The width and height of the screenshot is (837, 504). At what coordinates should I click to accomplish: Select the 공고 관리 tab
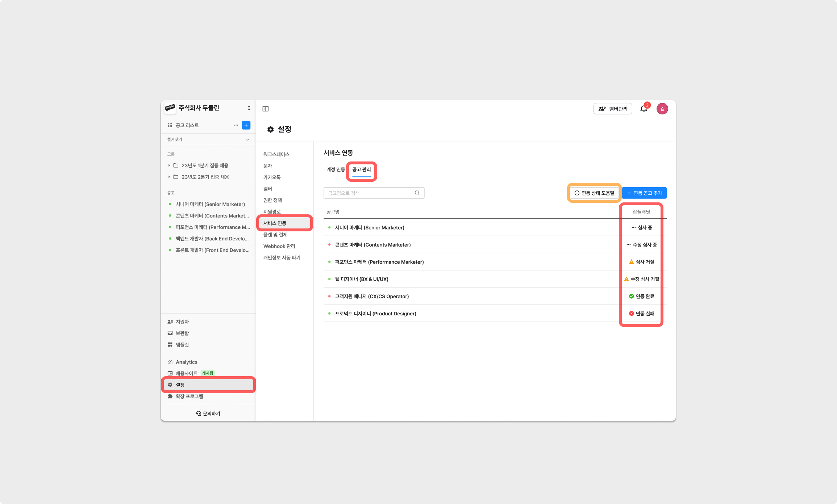[x=361, y=169]
